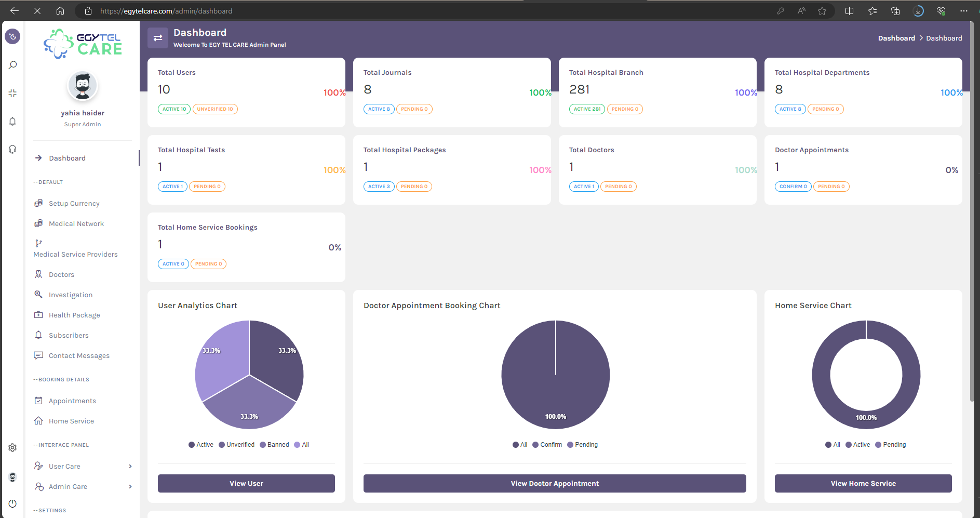Toggle the Confirm legend in Doctor Appointment chart
This screenshot has height=518, width=980.
[x=547, y=445]
